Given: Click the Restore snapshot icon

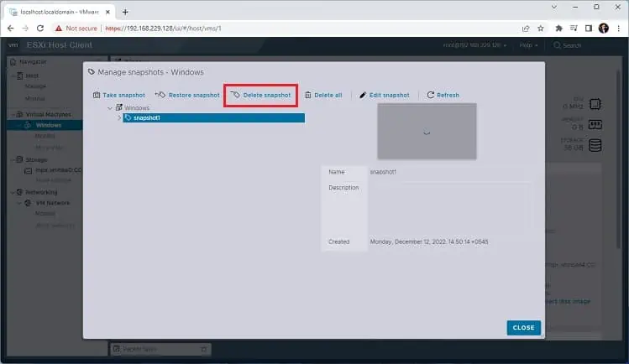Looking at the screenshot, I should pyautogui.click(x=160, y=95).
